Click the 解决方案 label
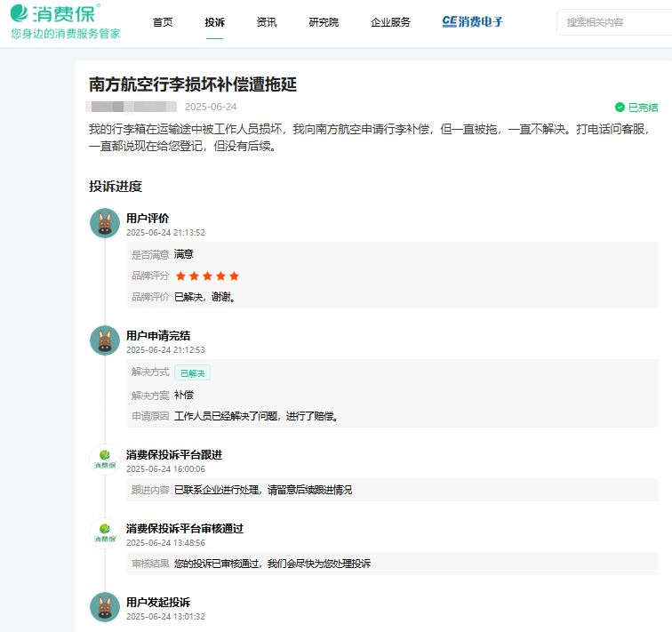The height and width of the screenshot is (632, 672). coord(150,396)
